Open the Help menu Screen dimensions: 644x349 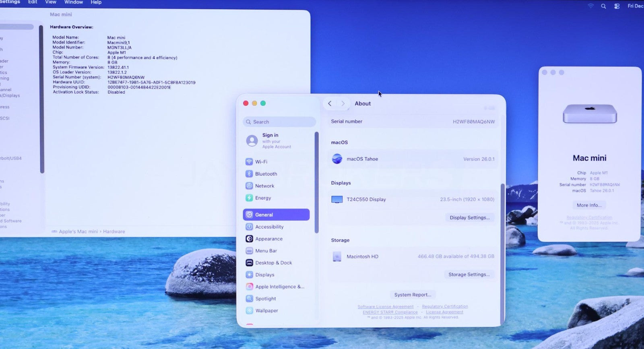(96, 2)
